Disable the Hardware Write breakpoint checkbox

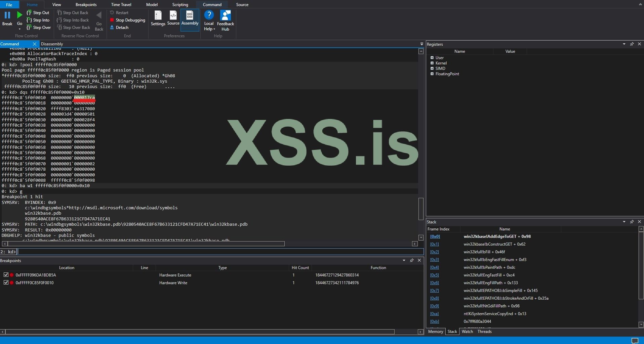(6, 283)
